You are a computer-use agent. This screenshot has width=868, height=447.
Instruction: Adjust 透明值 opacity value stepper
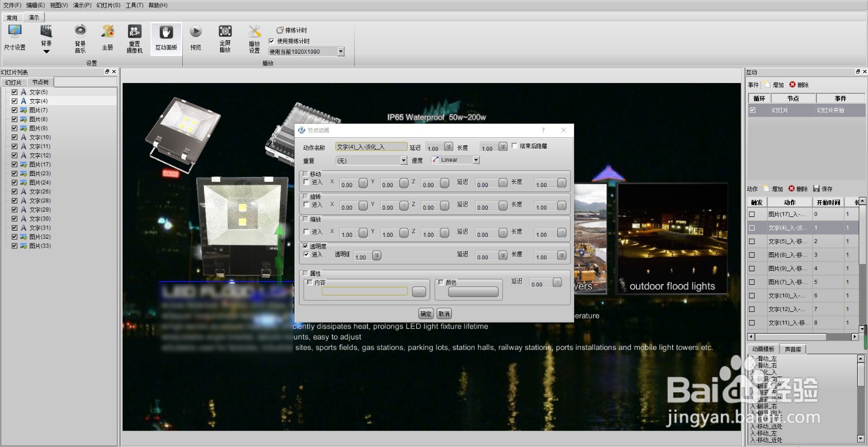[x=376, y=256]
